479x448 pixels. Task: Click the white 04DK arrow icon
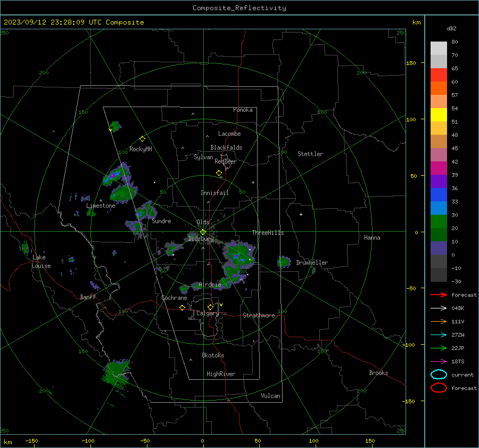coord(439,308)
